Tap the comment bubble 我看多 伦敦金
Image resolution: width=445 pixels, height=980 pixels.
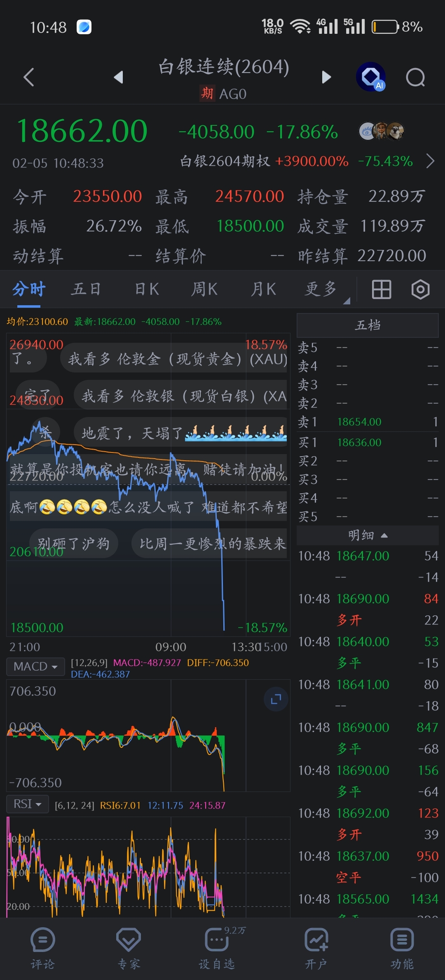(x=173, y=358)
